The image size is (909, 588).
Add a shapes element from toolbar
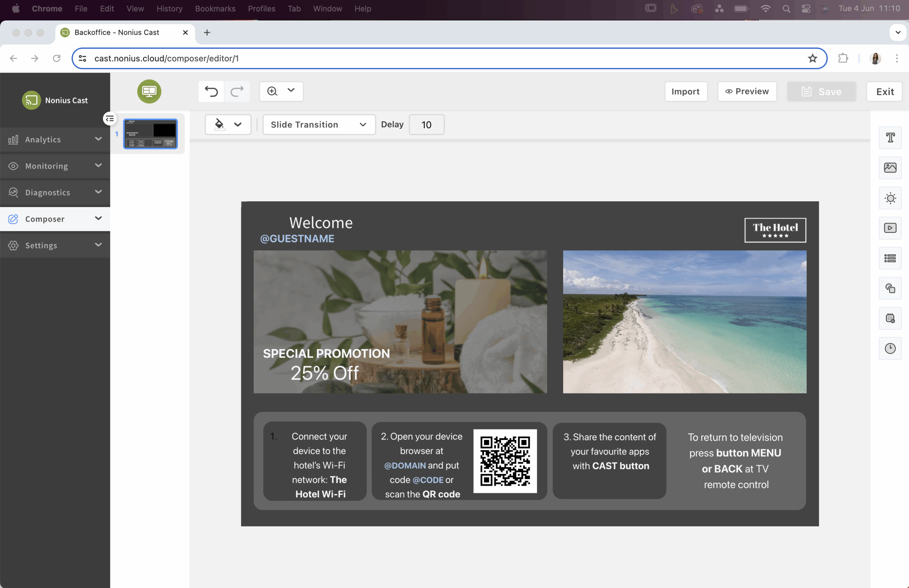tap(890, 288)
